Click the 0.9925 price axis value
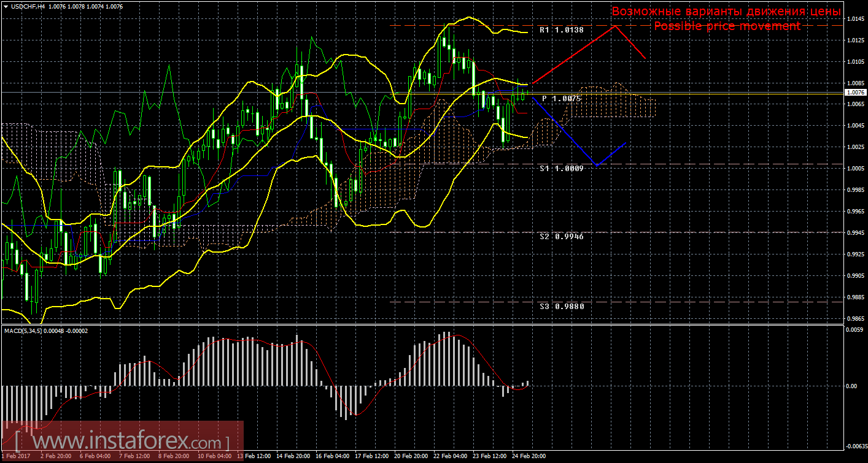 coord(855,254)
